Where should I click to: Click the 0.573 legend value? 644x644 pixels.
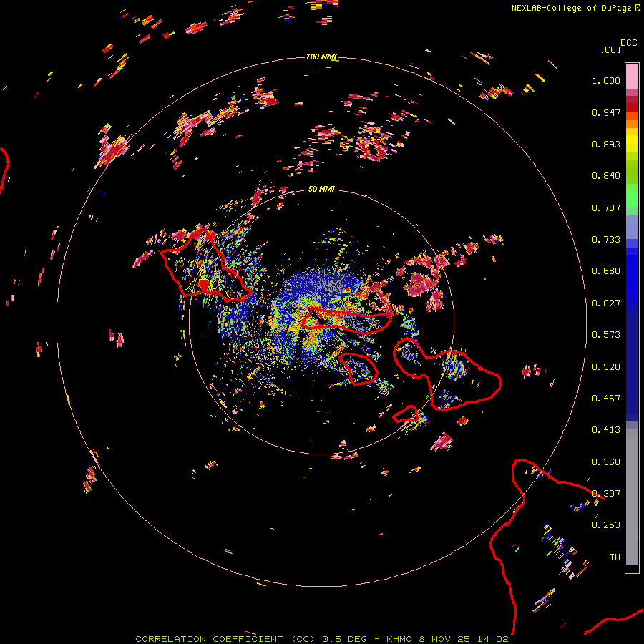(x=606, y=335)
